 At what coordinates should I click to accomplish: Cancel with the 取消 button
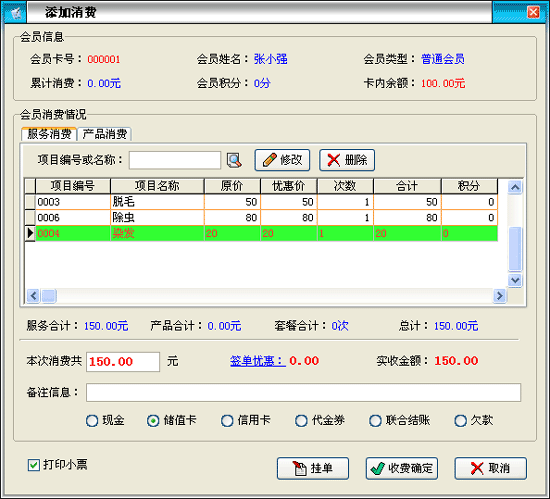click(490, 468)
